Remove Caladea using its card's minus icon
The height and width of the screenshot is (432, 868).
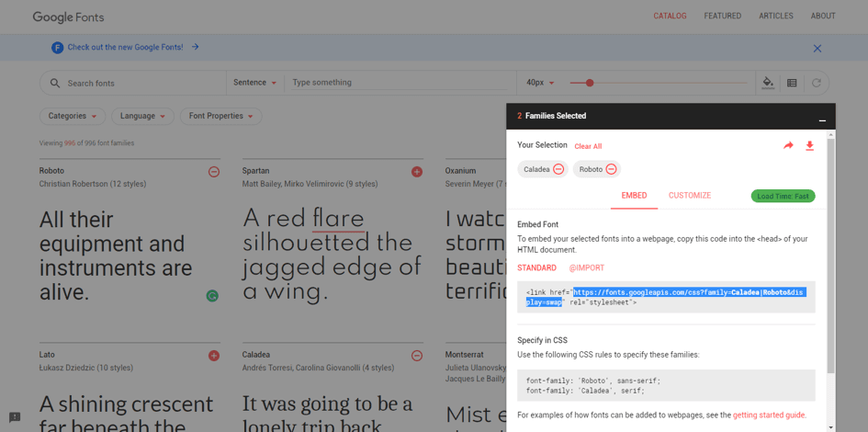click(417, 356)
